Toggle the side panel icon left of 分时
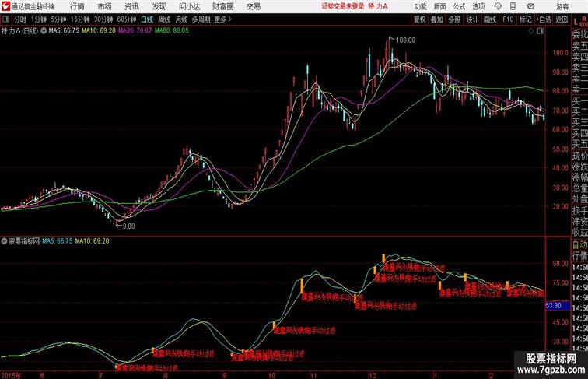Screen dimensions: 588x379 pos(5,19)
